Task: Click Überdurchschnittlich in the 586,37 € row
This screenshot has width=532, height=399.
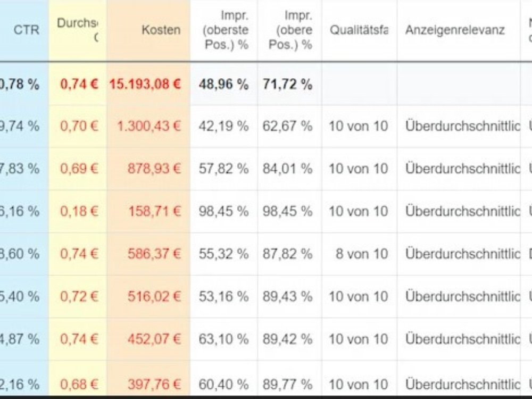Action: point(462,254)
